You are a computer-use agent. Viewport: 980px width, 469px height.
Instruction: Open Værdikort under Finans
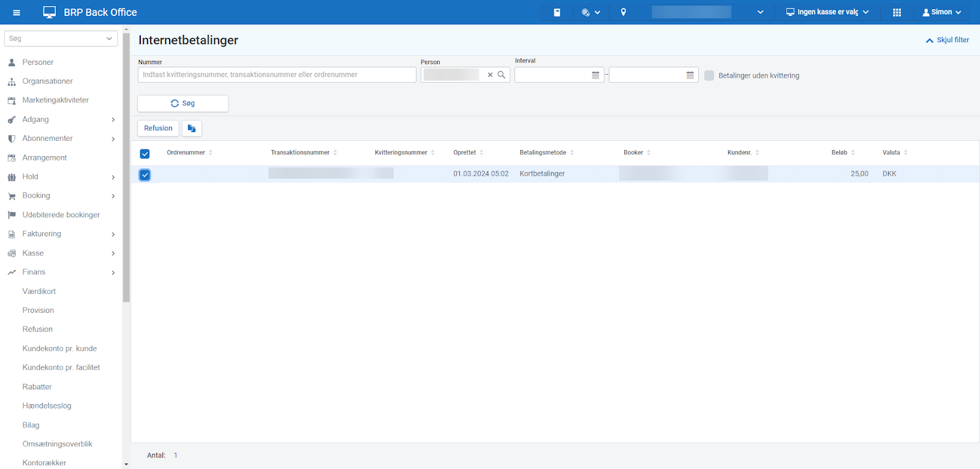(x=39, y=291)
